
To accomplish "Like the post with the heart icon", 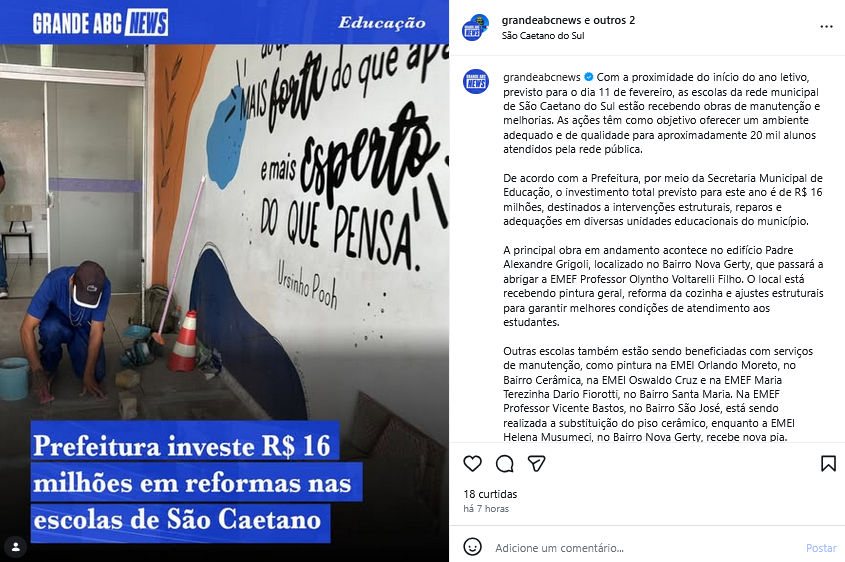I will (x=472, y=463).
